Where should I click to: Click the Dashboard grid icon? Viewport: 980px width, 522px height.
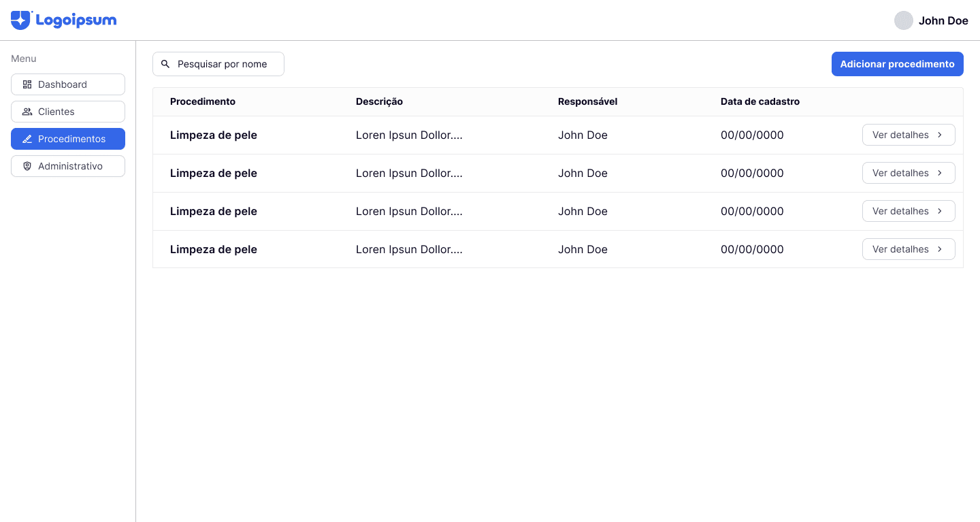27,84
